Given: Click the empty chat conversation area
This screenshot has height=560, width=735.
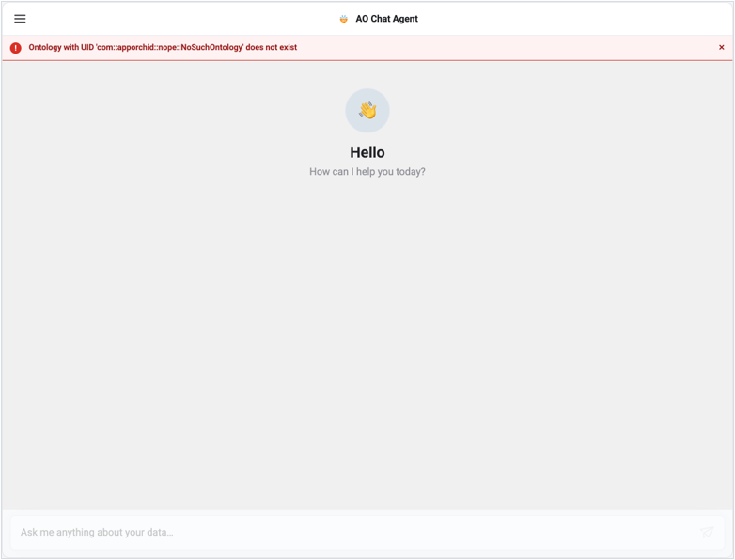Looking at the screenshot, I should (367, 342).
